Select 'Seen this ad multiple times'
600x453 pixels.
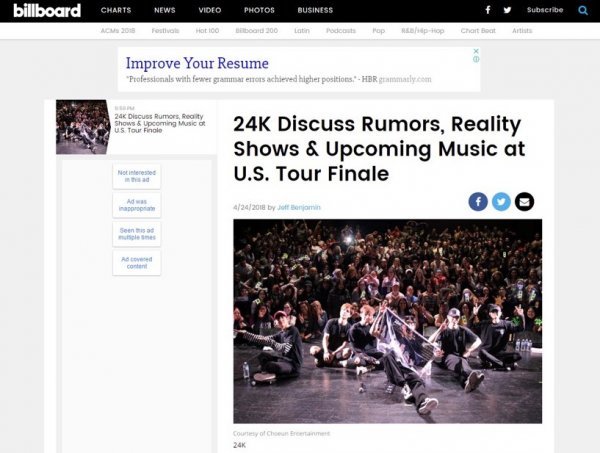(x=137, y=234)
